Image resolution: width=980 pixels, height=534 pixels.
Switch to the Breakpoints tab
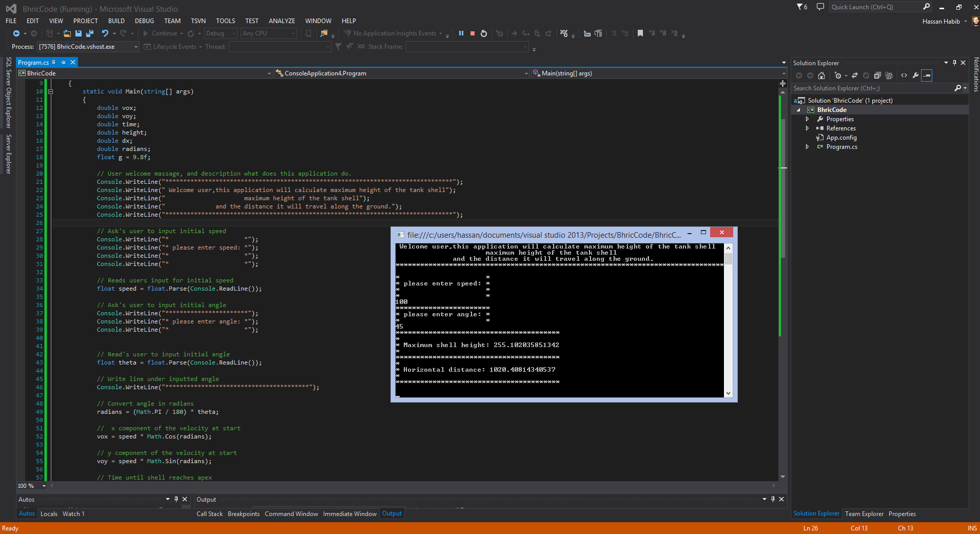tap(244, 514)
